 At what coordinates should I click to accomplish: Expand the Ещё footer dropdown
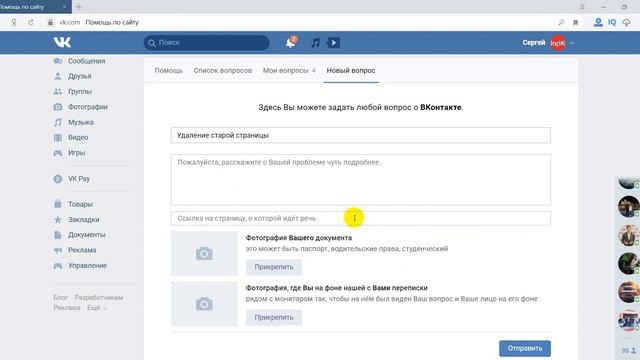[96, 308]
